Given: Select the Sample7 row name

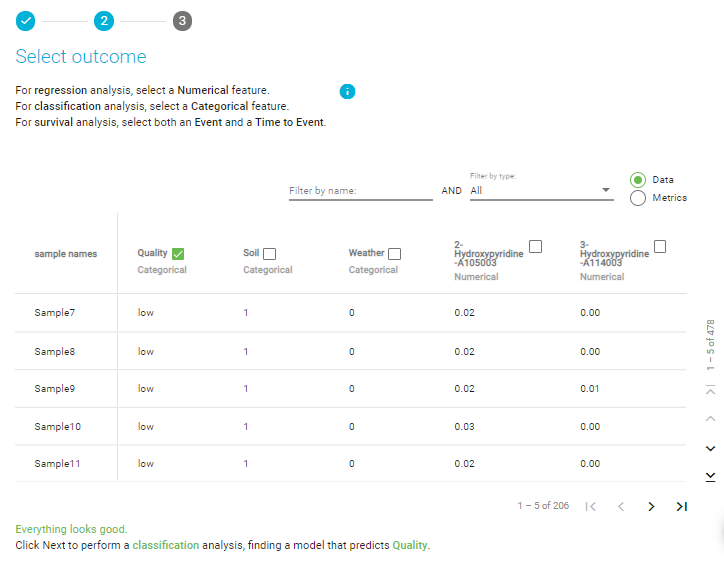Looking at the screenshot, I should 54,313.
